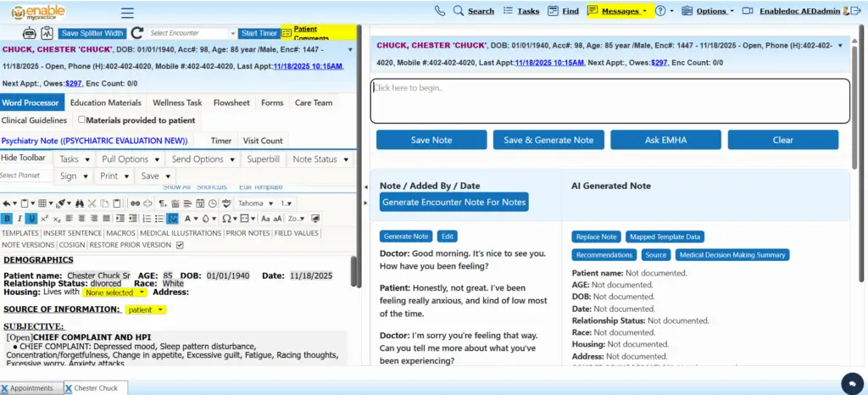Open the Education Materials tab
Viewport: 868px width, 395px height.
click(x=105, y=103)
